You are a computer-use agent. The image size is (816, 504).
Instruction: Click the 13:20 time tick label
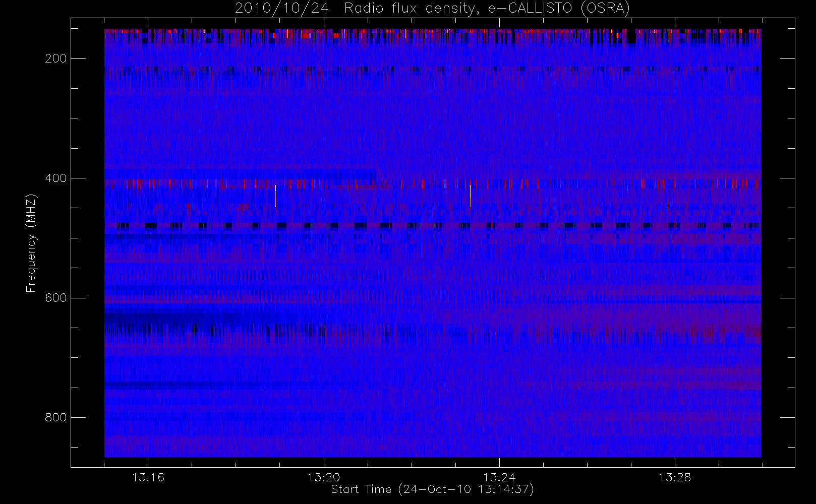tap(324, 477)
